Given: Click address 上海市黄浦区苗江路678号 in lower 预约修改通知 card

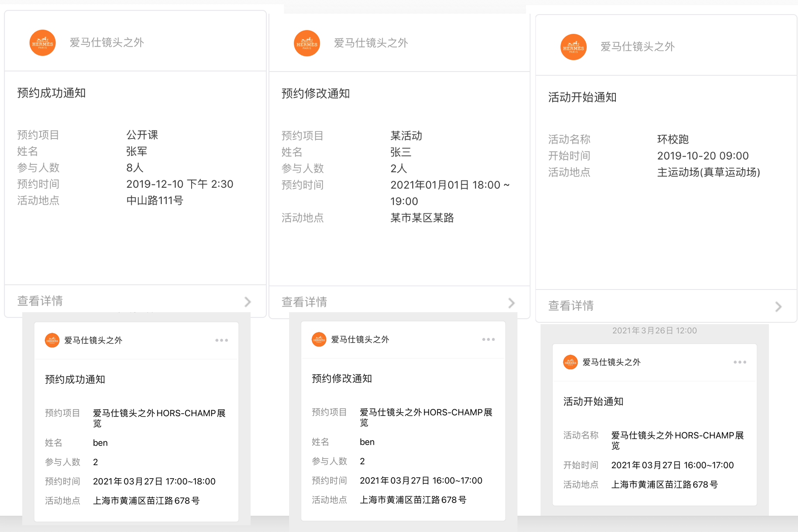Looking at the screenshot, I should point(413,500).
